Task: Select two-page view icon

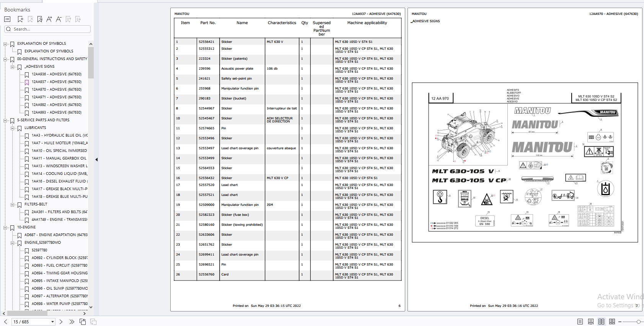Action: [601, 322]
